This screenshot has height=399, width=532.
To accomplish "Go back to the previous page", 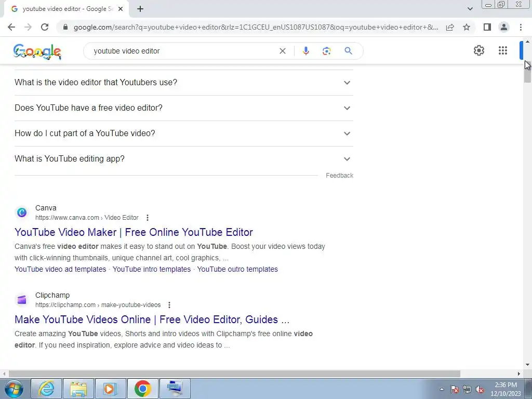I will point(11,27).
